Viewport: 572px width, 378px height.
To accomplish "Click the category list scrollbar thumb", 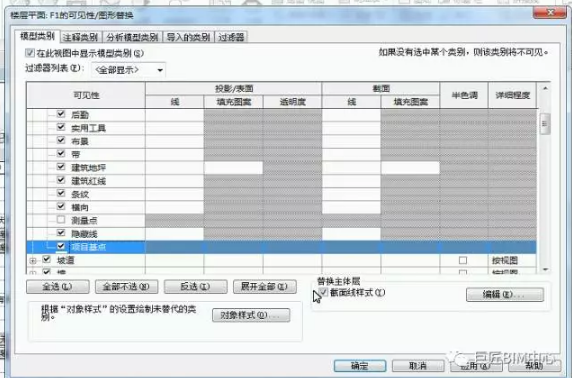I will [545, 124].
